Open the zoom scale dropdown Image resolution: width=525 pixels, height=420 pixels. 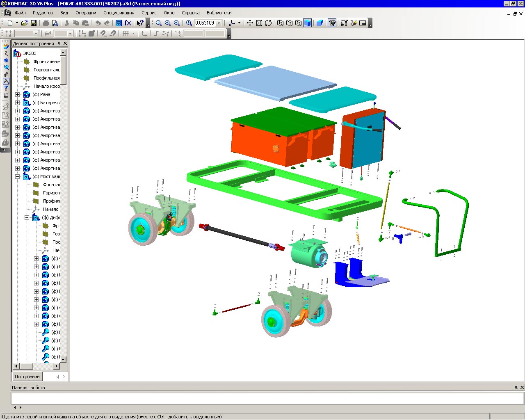coord(219,23)
